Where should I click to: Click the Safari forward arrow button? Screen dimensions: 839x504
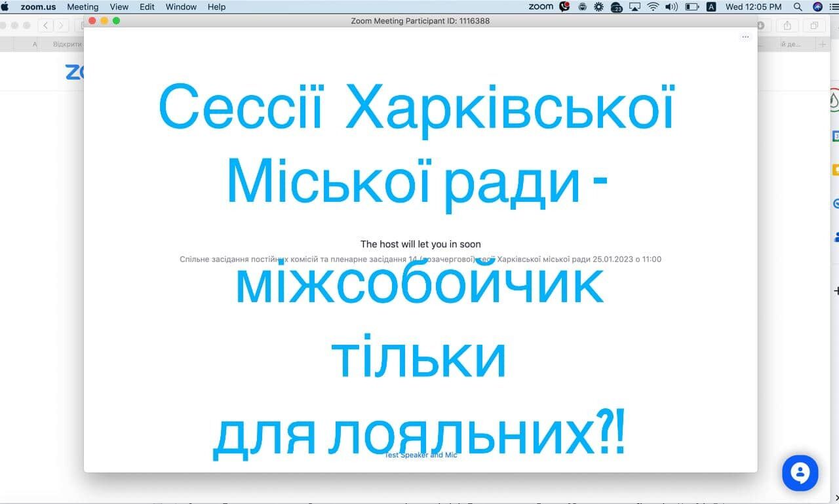[61, 26]
